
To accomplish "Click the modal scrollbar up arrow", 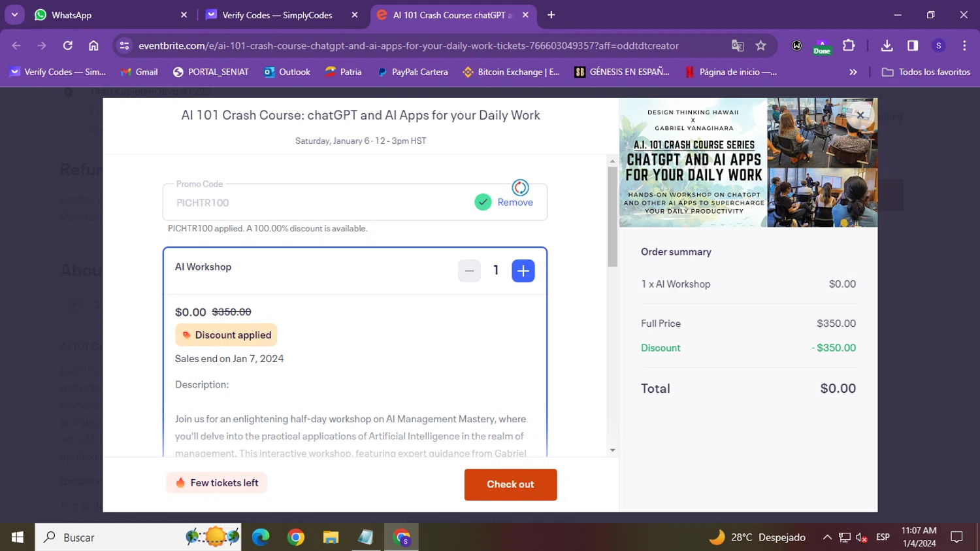I will pos(612,161).
